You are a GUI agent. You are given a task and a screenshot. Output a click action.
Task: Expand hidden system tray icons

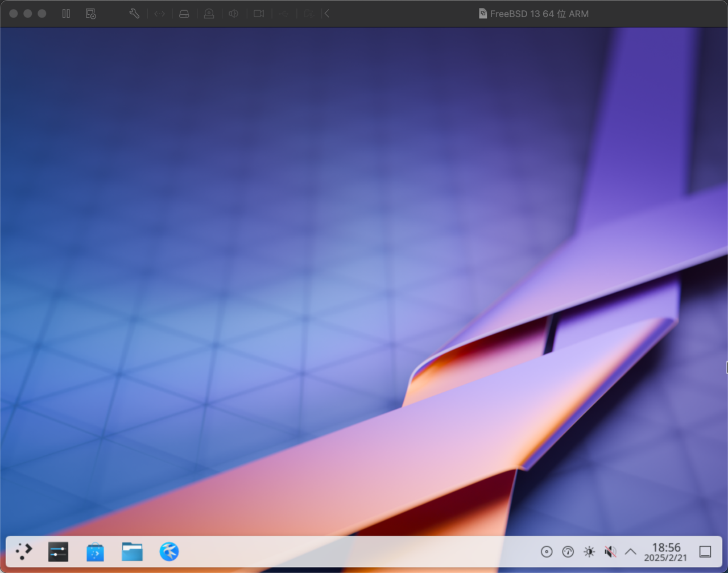click(630, 551)
